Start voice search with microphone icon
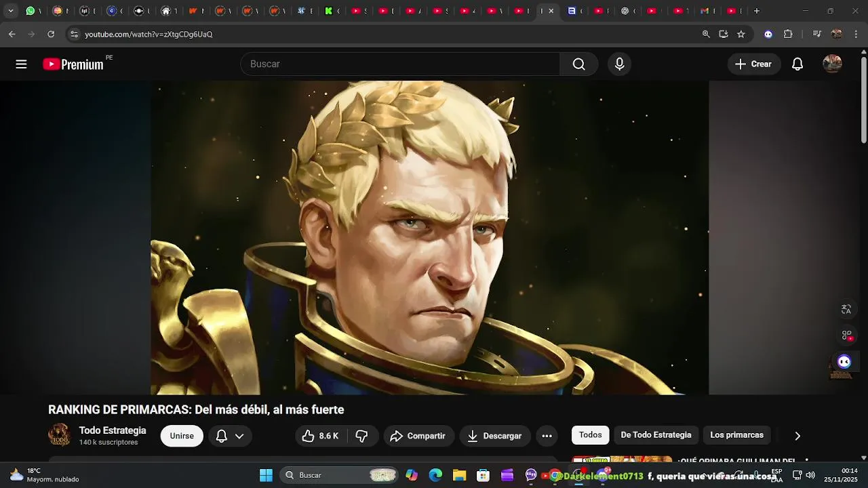Viewport: 868px width, 488px height. (x=619, y=64)
